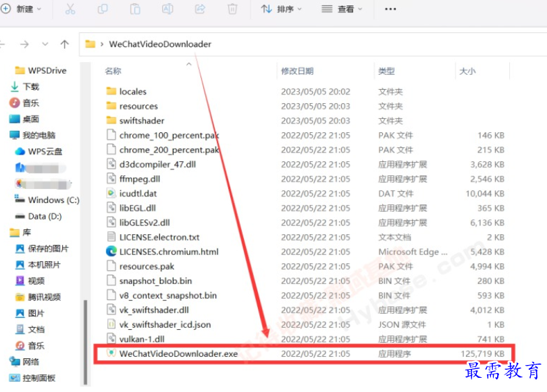Select d3dcompiler_47.dll file
This screenshot has width=547, height=392.
click(151, 165)
